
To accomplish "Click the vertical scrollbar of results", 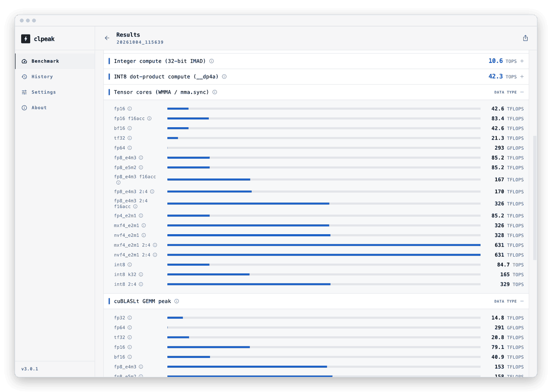I will pos(535,198).
